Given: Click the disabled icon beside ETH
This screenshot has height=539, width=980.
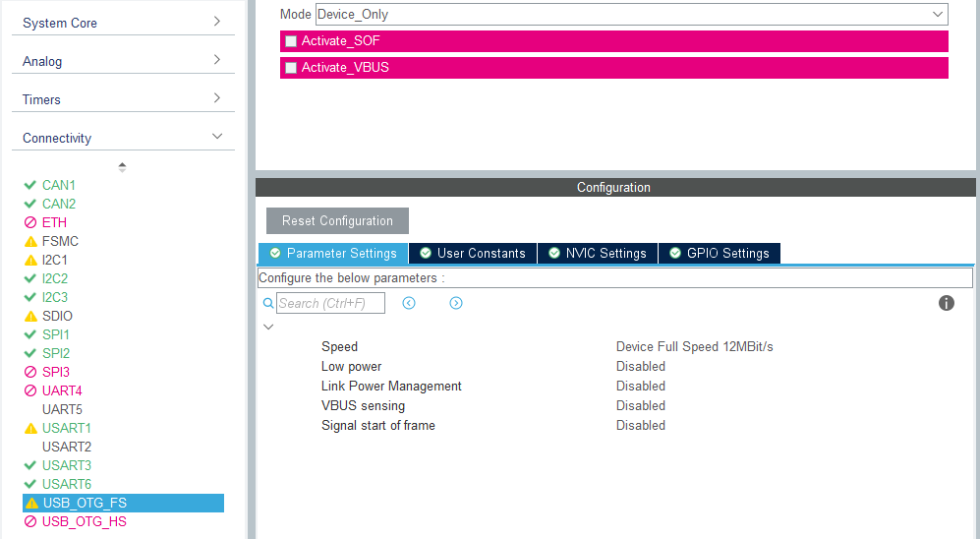Looking at the screenshot, I should pyautogui.click(x=30, y=222).
